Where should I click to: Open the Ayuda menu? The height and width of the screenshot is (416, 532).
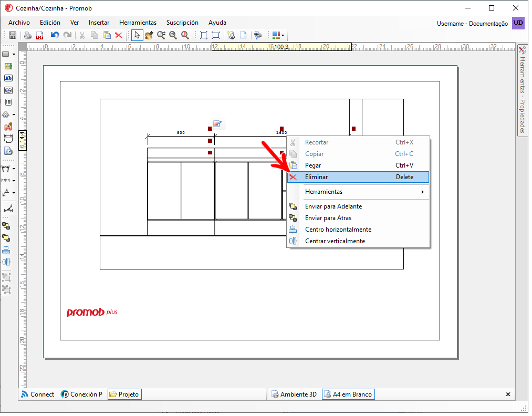[217, 23]
